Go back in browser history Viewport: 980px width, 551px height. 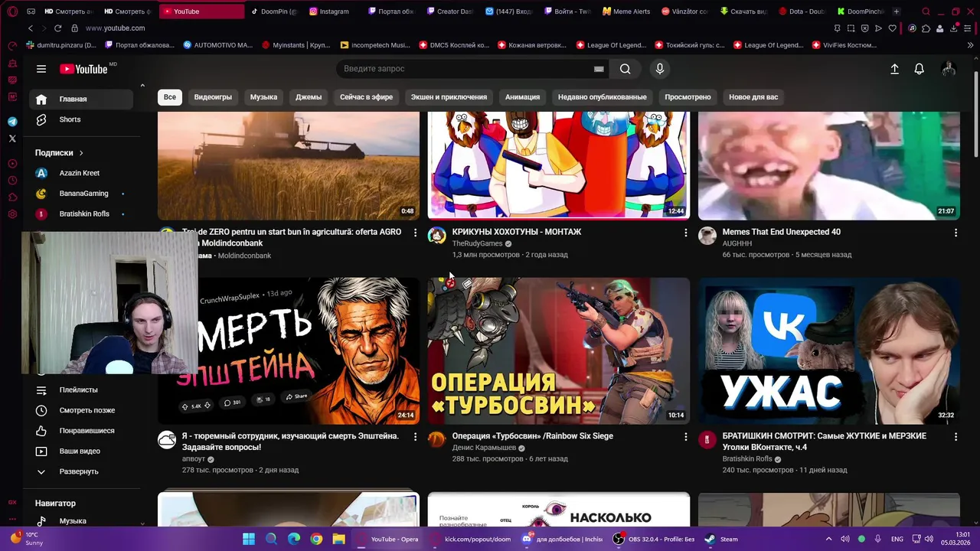30,28
